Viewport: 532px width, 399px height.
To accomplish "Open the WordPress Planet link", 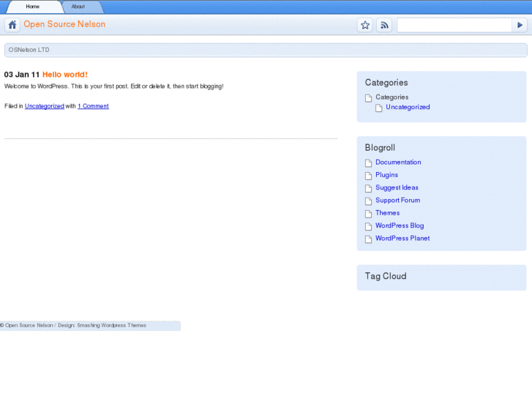I will (x=402, y=239).
